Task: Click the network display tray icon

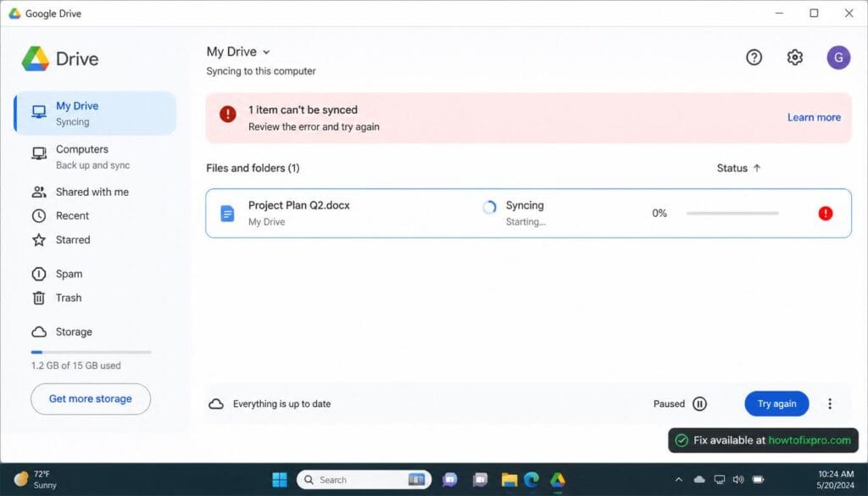Action: [719, 479]
